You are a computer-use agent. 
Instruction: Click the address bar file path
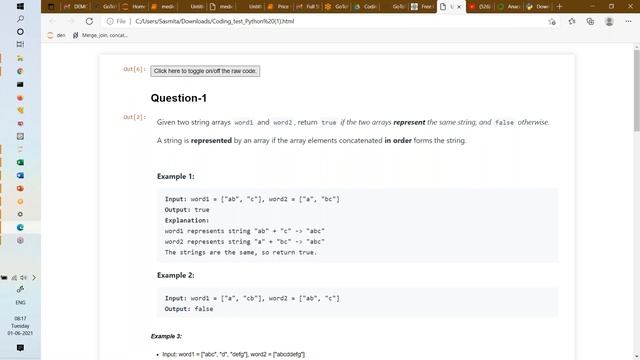tap(214, 21)
